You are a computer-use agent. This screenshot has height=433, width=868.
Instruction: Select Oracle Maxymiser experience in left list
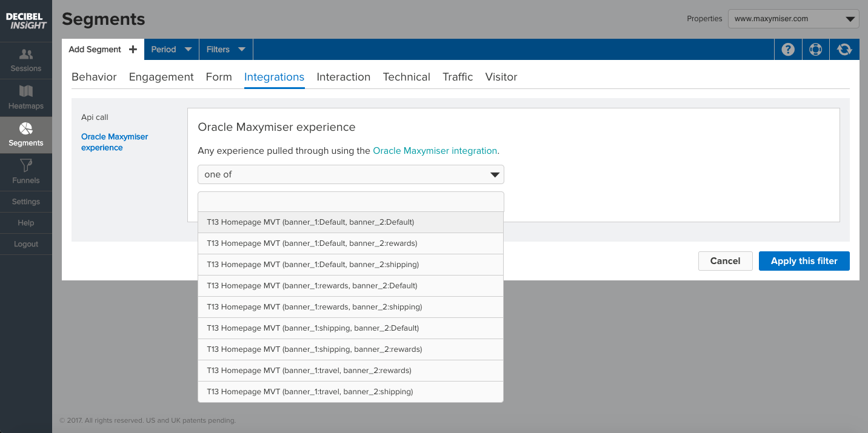pyautogui.click(x=115, y=142)
